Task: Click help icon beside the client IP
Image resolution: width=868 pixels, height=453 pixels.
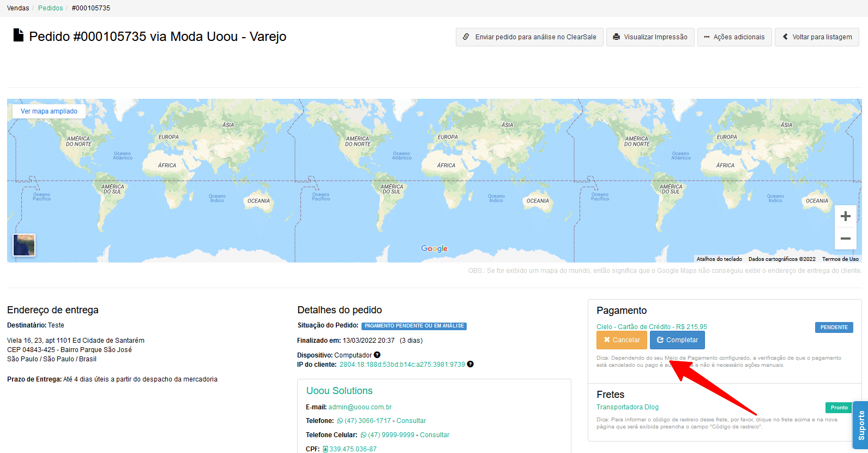Action: (470, 364)
